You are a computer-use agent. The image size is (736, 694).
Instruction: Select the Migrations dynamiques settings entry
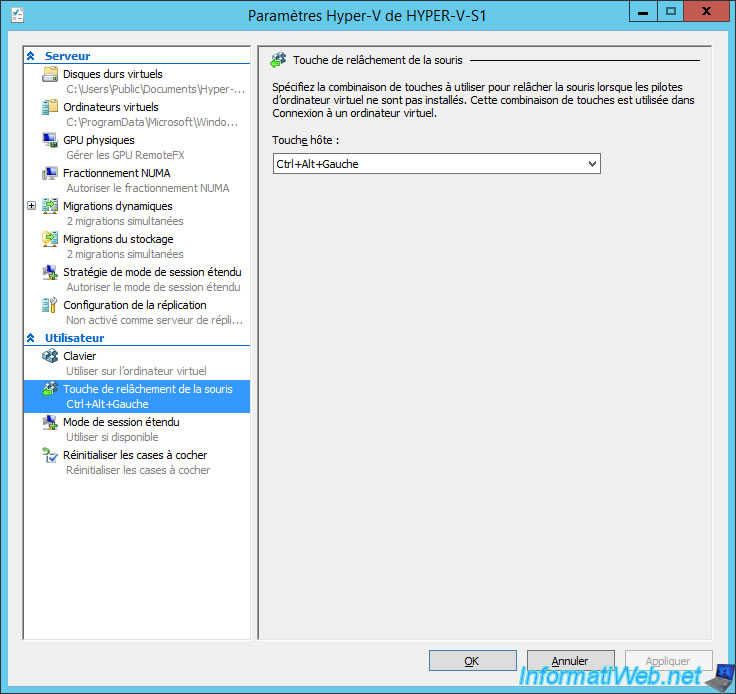(117, 207)
